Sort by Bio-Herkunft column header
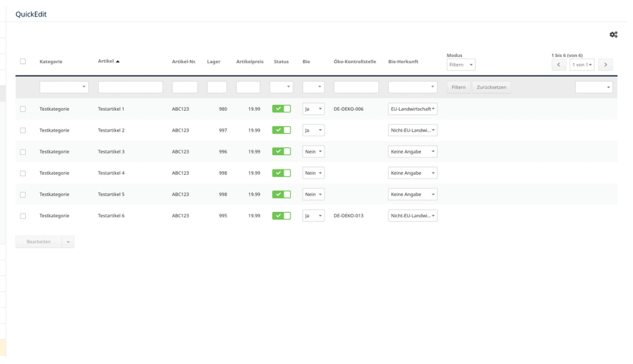The image size is (633, 364). click(x=403, y=62)
